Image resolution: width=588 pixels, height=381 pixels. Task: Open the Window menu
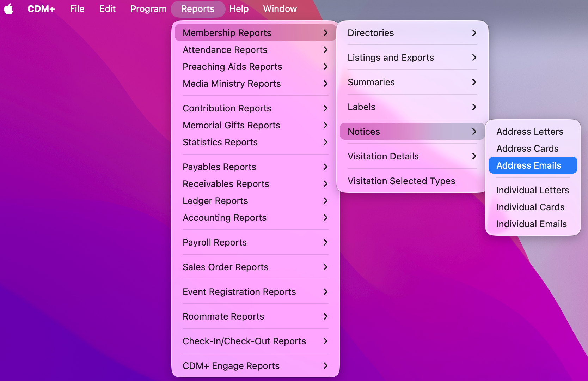click(280, 9)
